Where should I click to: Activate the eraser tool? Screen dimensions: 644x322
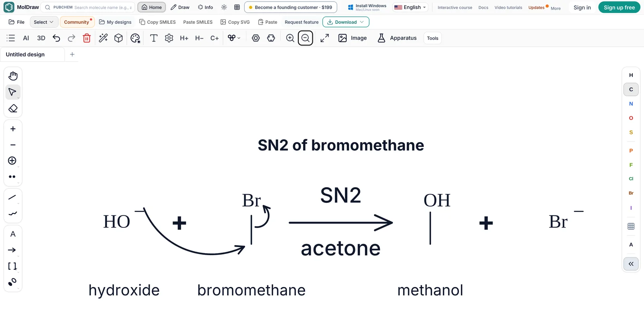click(13, 109)
